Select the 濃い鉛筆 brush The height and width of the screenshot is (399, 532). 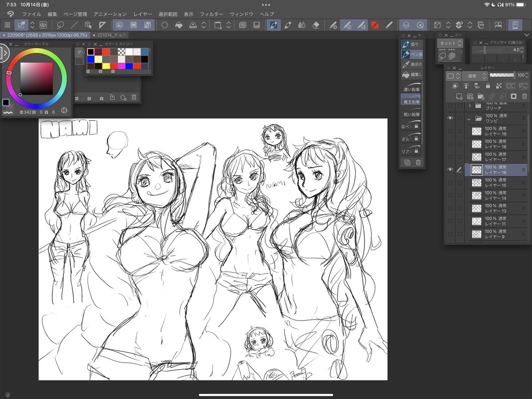[x=411, y=87]
